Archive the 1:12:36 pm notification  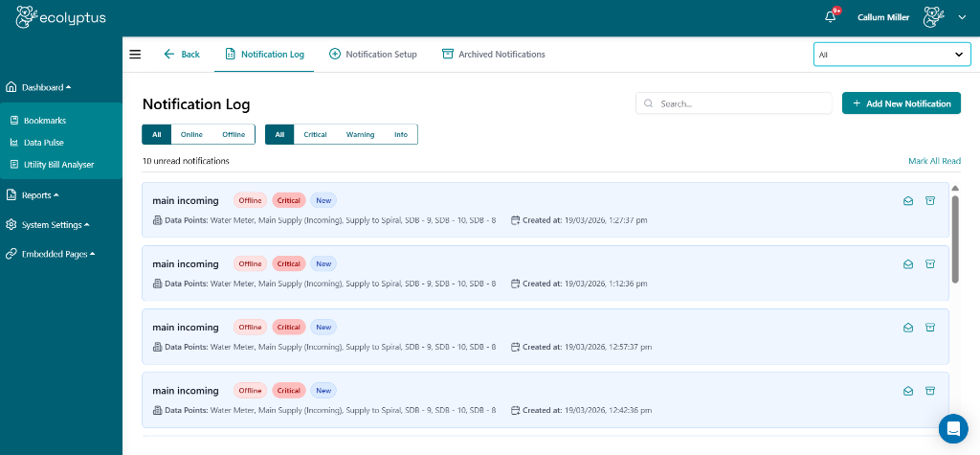930,263
